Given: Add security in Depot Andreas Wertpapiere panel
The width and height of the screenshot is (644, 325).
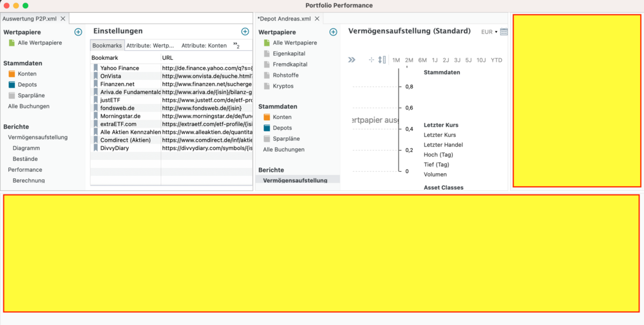Looking at the screenshot, I should [334, 32].
